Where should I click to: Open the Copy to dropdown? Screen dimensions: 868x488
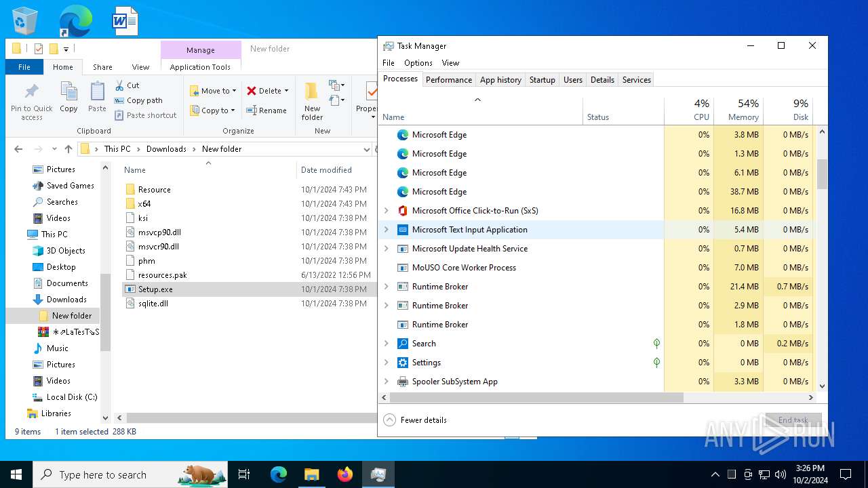212,110
